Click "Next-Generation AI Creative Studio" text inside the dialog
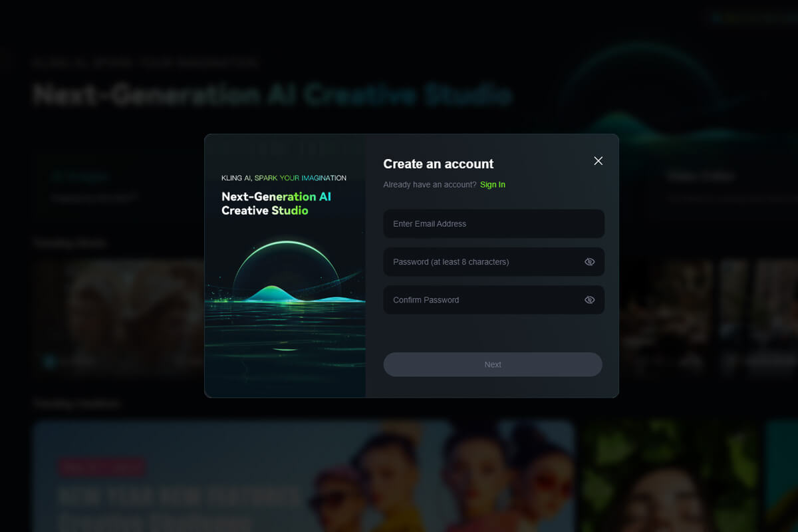The height and width of the screenshot is (532, 798). coord(276,203)
